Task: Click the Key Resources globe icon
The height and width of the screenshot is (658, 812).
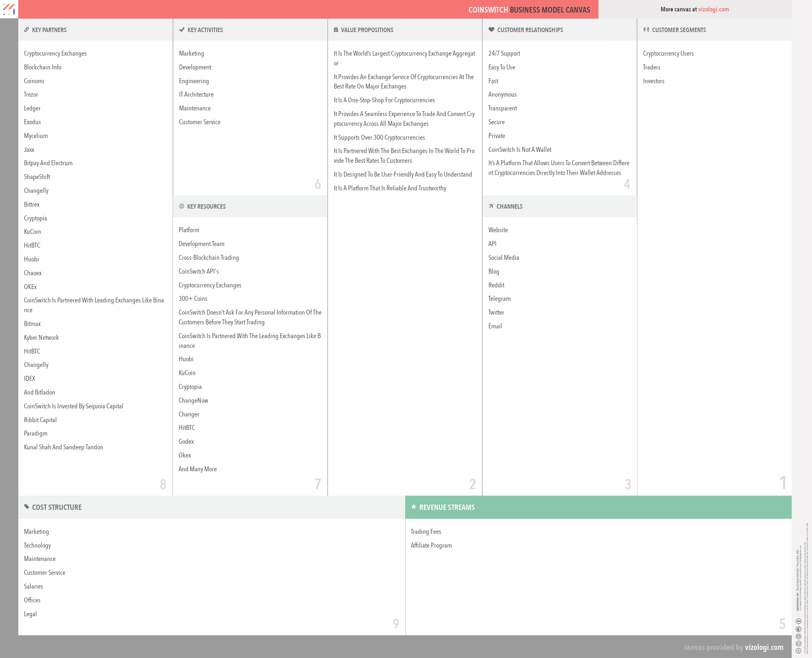Action: [181, 206]
